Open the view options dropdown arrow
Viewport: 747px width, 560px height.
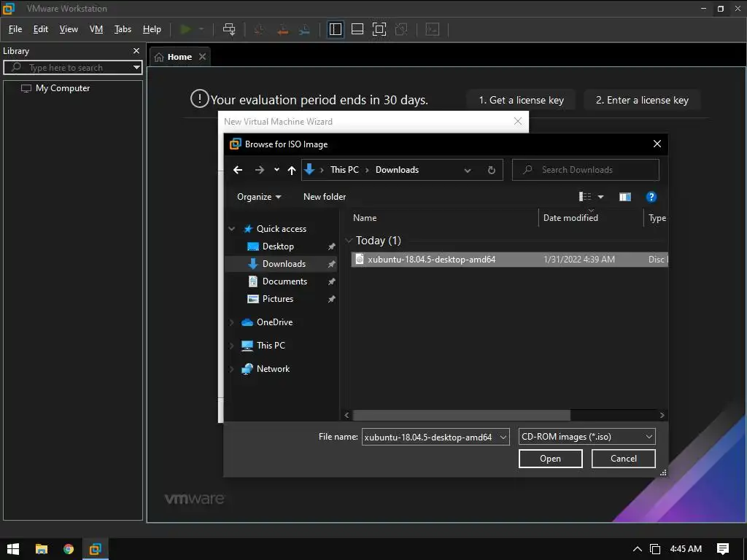click(601, 197)
